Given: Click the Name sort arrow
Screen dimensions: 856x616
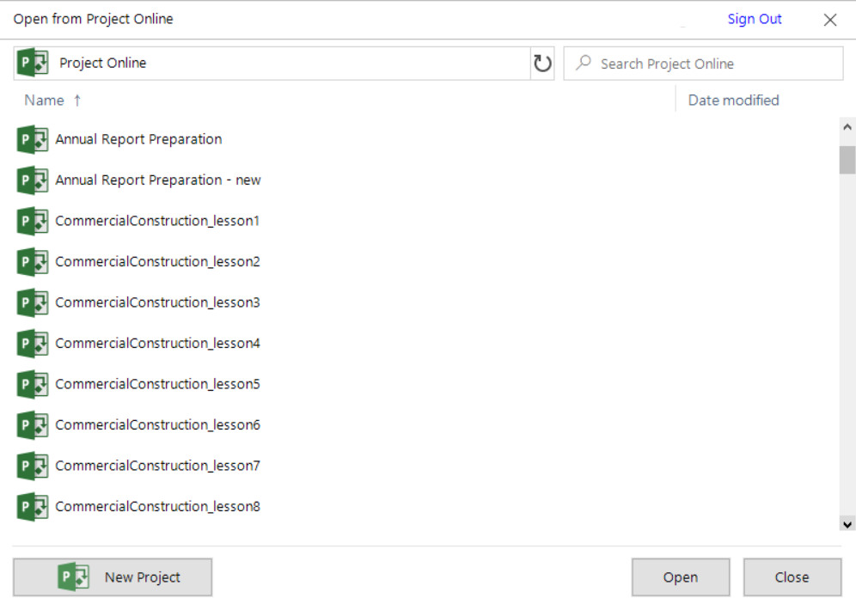Looking at the screenshot, I should click(x=77, y=101).
